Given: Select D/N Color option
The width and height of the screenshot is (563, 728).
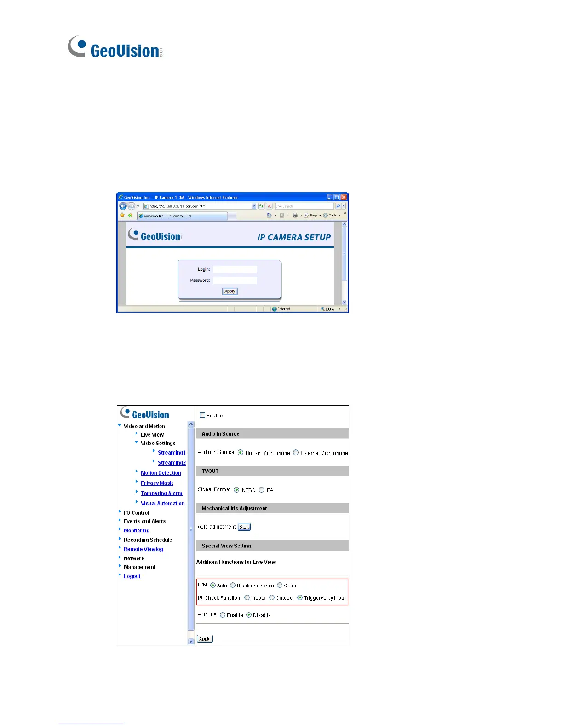Looking at the screenshot, I should click(280, 586).
